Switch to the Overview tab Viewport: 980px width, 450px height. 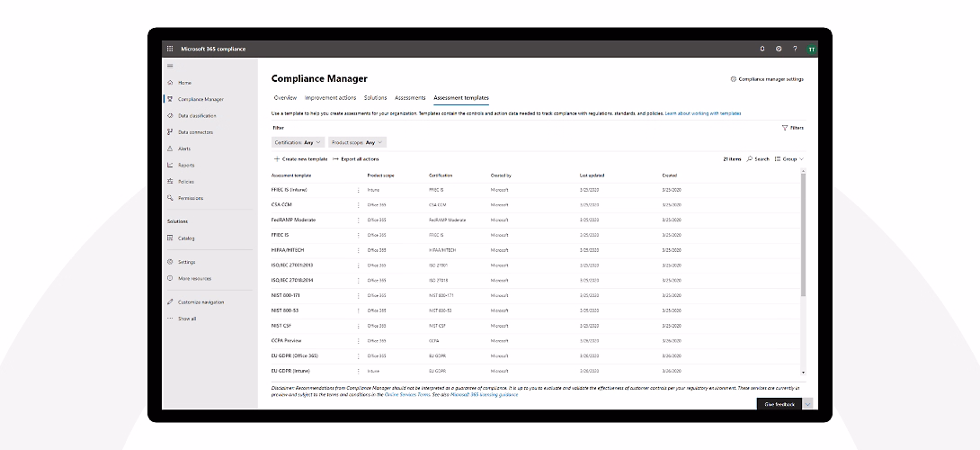click(285, 97)
